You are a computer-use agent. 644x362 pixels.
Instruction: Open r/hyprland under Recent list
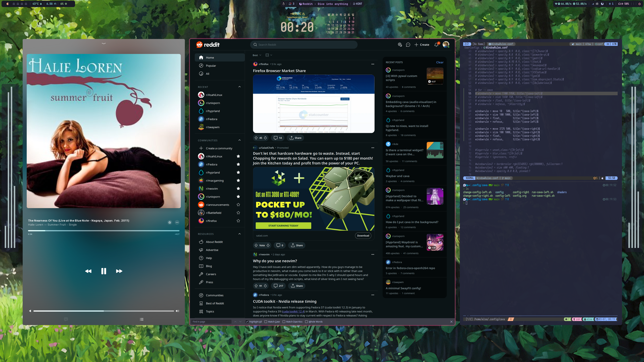(x=213, y=111)
